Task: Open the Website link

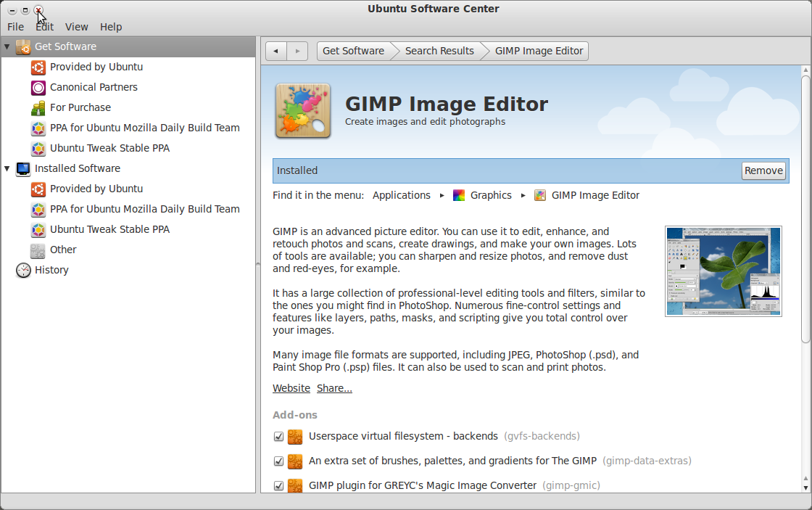Action: coord(291,388)
